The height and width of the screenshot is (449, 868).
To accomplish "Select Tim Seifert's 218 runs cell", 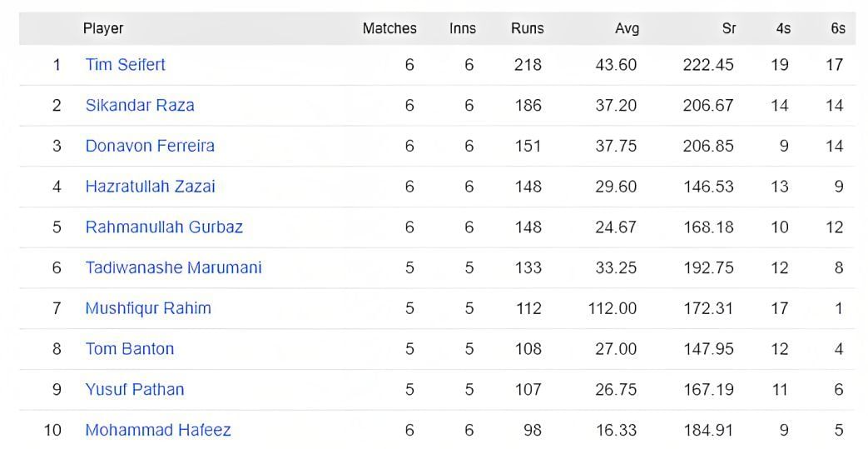I will (528, 65).
